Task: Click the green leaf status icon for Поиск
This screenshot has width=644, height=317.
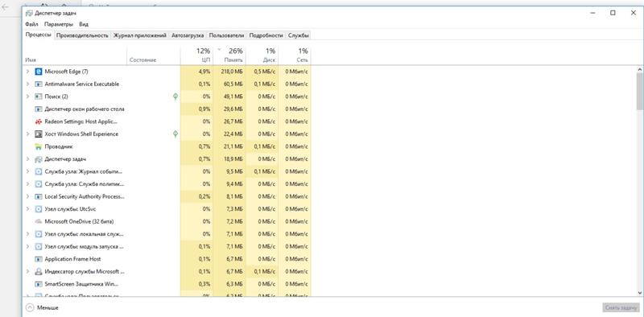Action: 175,97
